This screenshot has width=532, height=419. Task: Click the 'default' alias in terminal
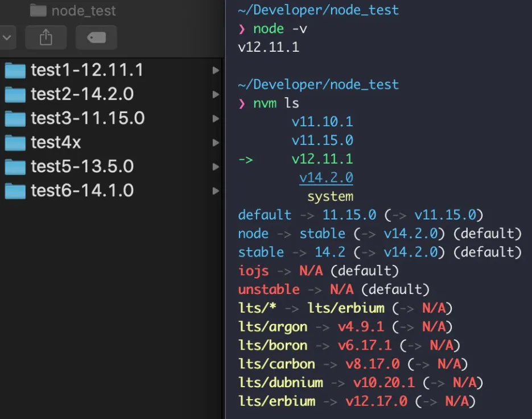[x=265, y=214]
